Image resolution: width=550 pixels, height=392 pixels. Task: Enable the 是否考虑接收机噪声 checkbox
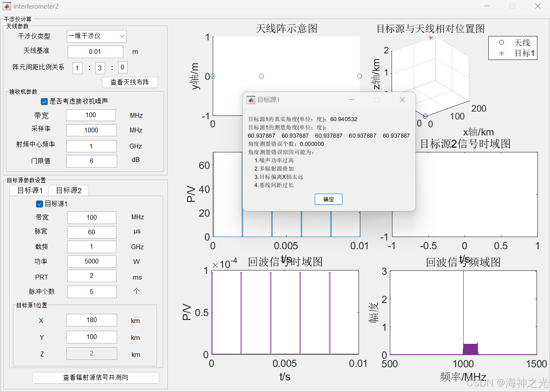click(44, 102)
